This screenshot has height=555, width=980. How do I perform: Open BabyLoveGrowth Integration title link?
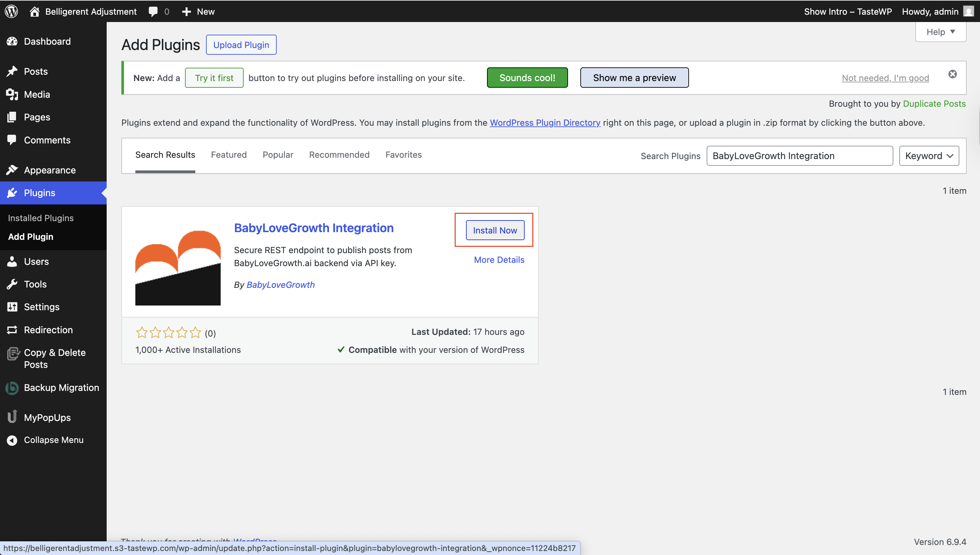(x=313, y=228)
